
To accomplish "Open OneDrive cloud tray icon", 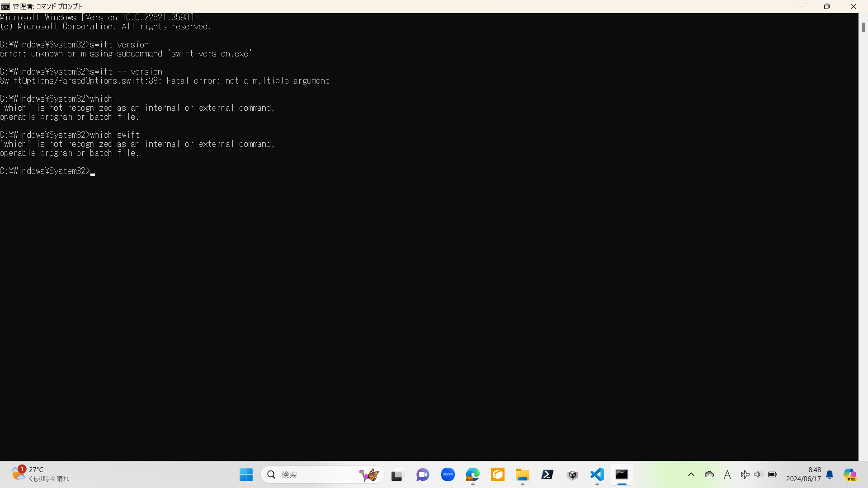I will pyautogui.click(x=709, y=474).
